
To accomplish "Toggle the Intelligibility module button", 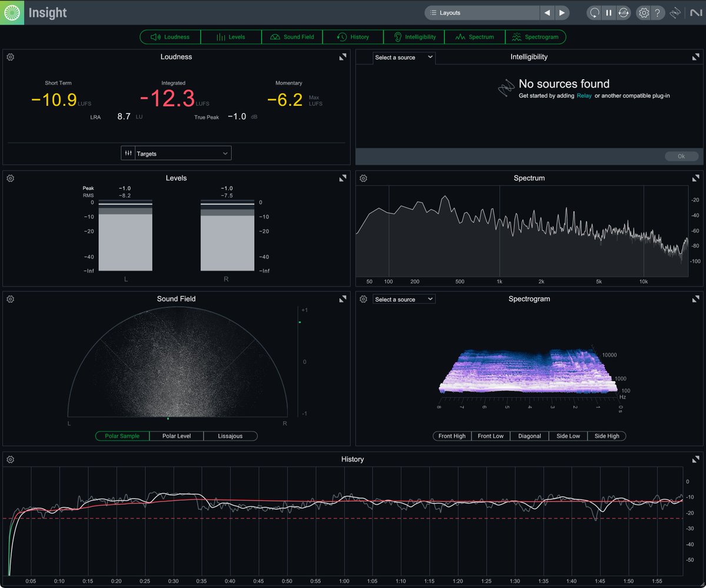I will pyautogui.click(x=414, y=37).
